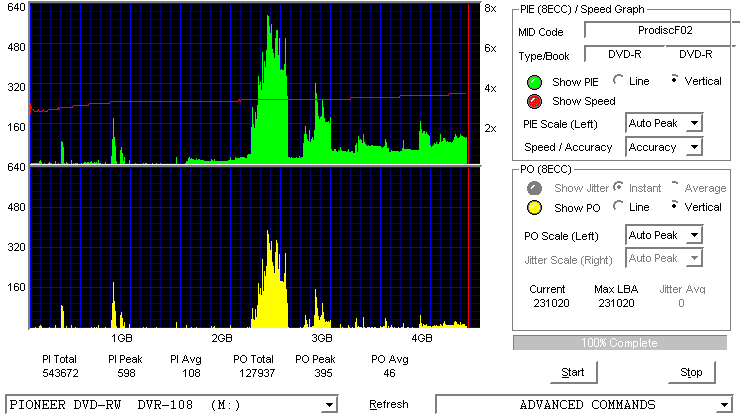Click the PI Avg value 108
Screen dimensions: 742x420
point(191,373)
